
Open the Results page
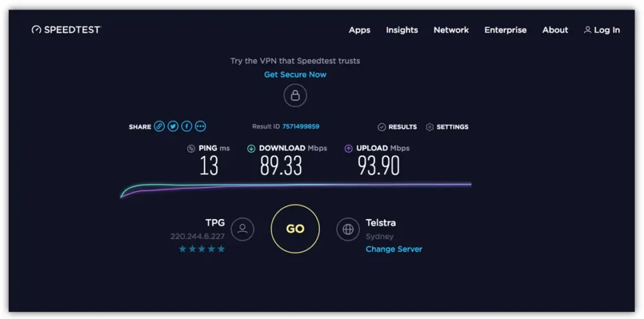[397, 127]
